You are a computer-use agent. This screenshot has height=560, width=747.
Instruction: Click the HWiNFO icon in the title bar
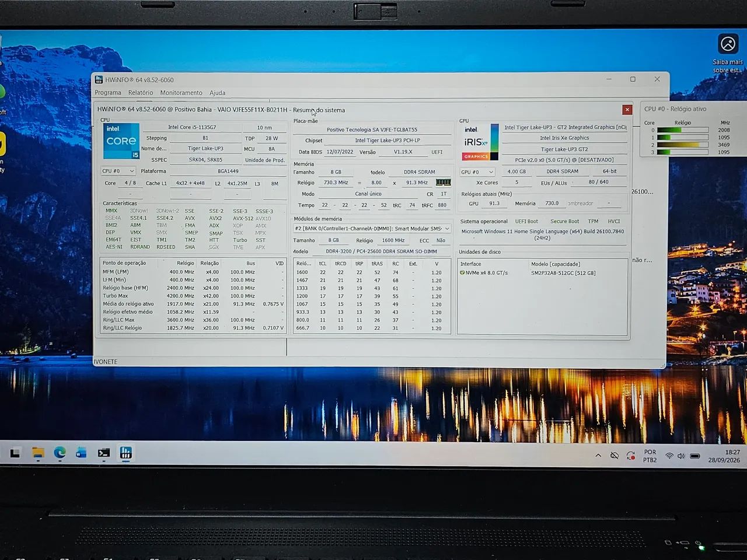click(x=99, y=80)
